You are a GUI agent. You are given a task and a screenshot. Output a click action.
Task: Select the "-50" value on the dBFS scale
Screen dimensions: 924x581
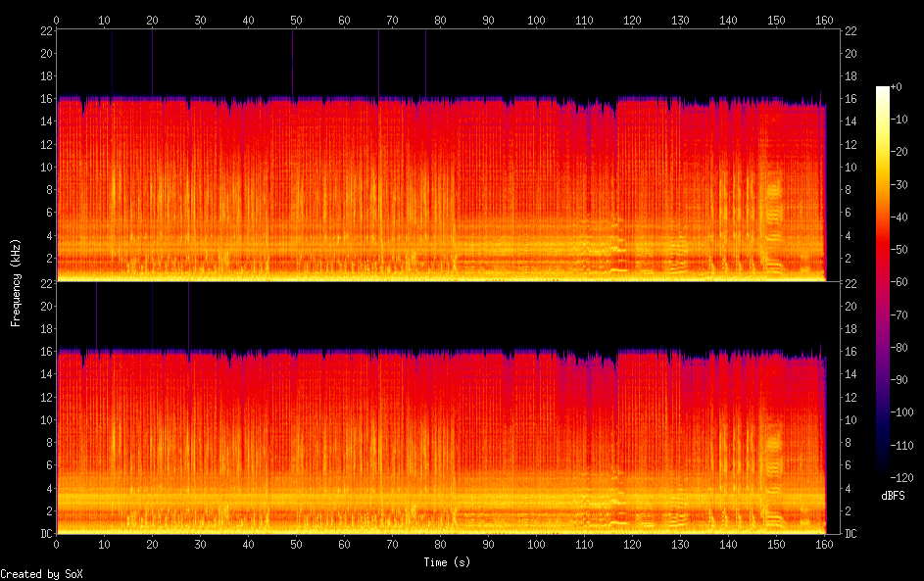(899, 249)
